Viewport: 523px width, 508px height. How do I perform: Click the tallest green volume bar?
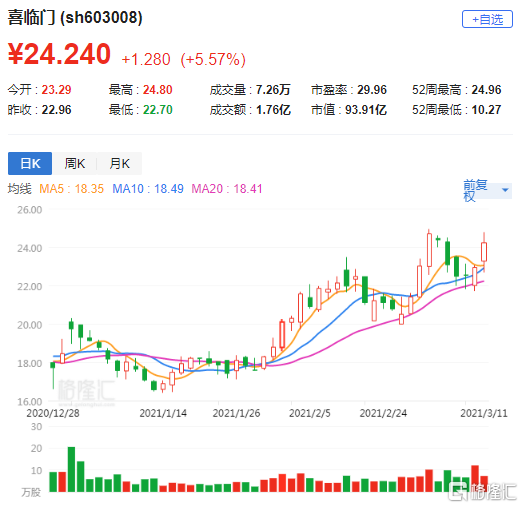[x=71, y=469]
